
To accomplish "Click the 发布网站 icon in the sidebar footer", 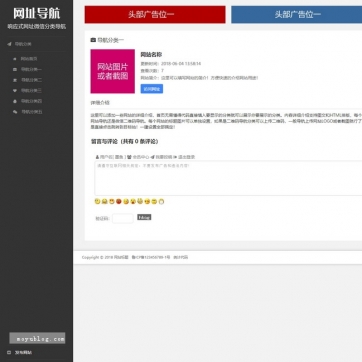I will 9,352.
